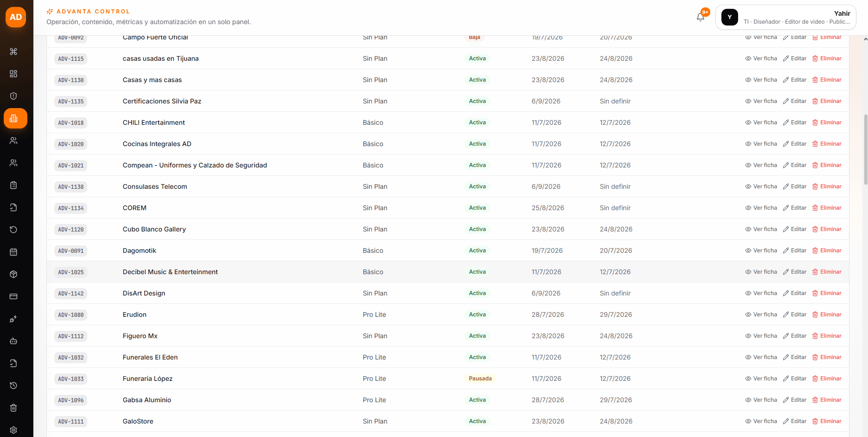
Task: Click the Compean - Uniformes y Calzado name
Action: click(195, 165)
